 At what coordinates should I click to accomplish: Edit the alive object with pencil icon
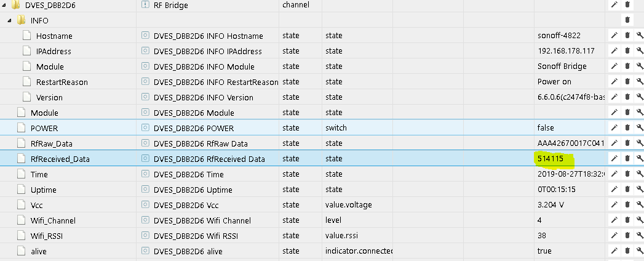[614, 251]
